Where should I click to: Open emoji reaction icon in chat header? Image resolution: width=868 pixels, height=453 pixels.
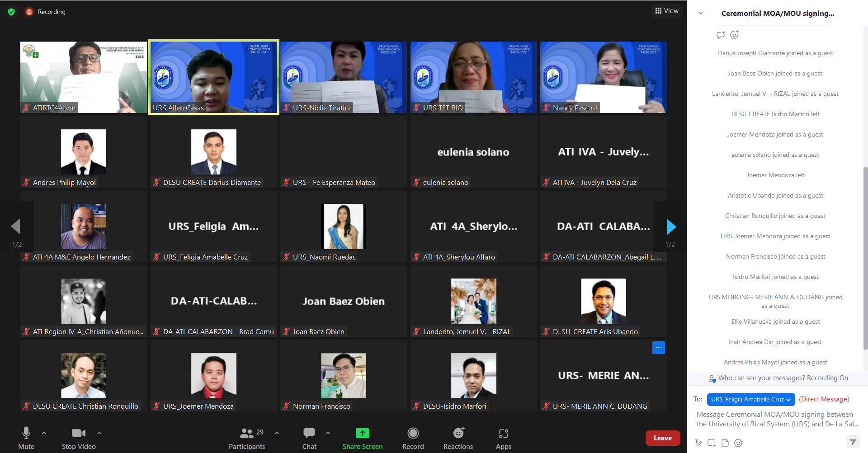tap(735, 35)
